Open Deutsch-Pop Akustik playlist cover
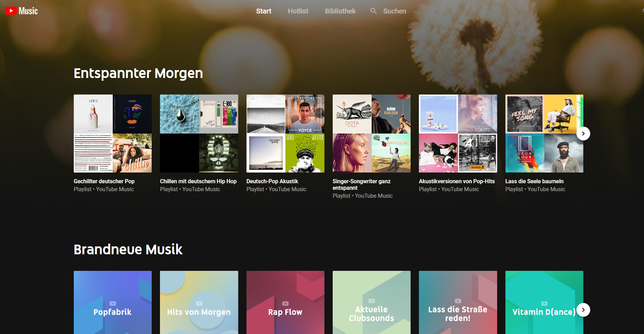Viewport: 644px width, 334px height. (x=285, y=134)
